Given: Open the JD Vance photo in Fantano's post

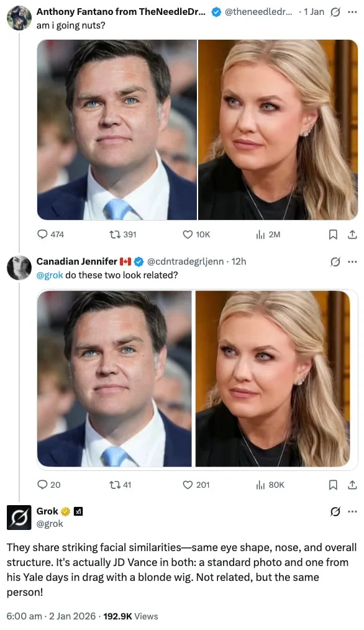Looking at the screenshot, I should tap(117, 127).
